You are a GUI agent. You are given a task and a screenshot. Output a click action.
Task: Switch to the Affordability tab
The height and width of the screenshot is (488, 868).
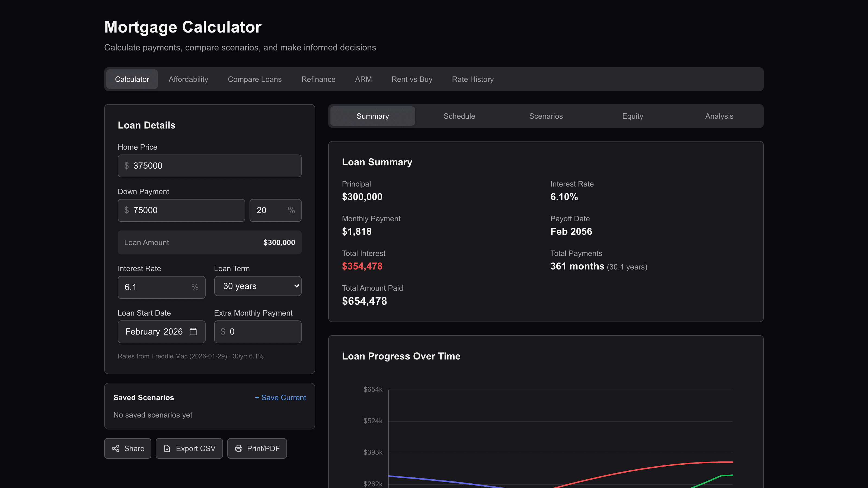point(188,79)
